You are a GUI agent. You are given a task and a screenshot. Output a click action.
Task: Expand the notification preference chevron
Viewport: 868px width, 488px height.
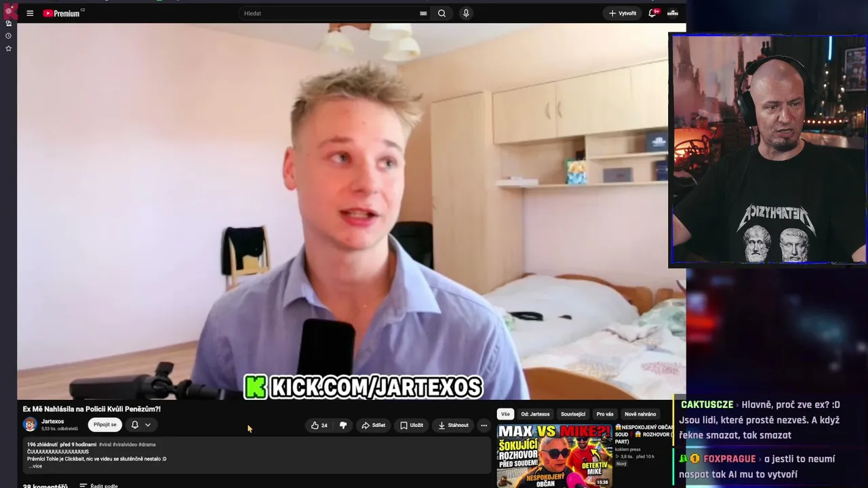pos(148,425)
